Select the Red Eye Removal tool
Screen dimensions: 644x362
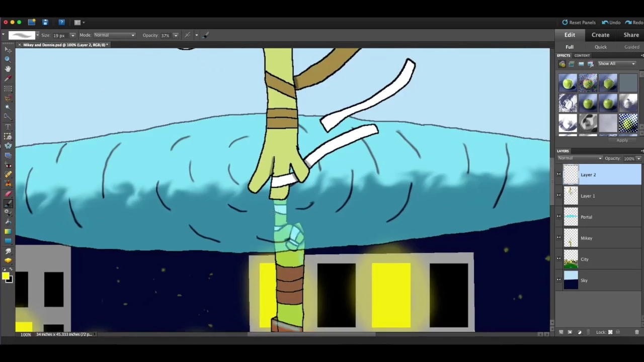pos(8,164)
